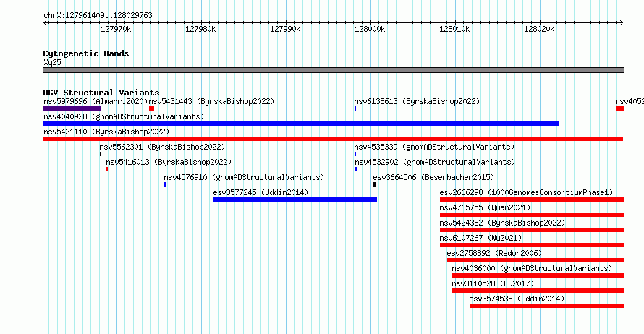Click the 127970k ruler tick label
Image resolution: width=644 pixels, height=334 pixels.
(x=116, y=30)
